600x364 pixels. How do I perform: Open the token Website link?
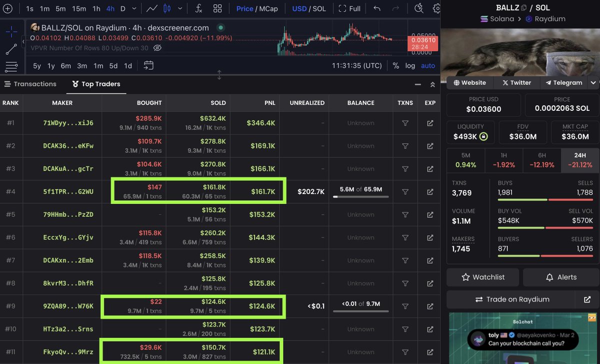click(469, 82)
